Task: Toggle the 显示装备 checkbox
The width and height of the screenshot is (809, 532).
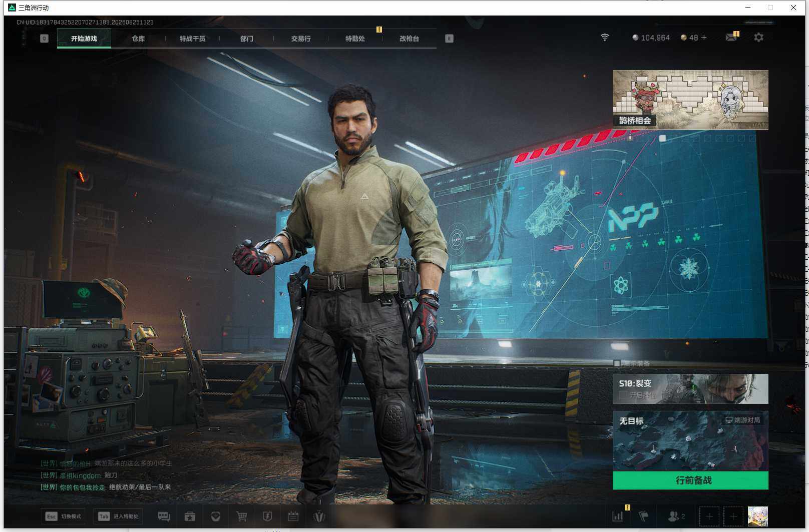Action: [x=617, y=363]
